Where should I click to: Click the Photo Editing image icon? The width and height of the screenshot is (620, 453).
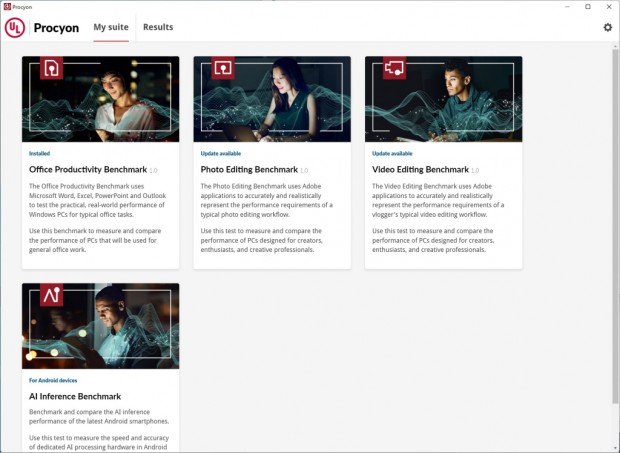(x=223, y=69)
